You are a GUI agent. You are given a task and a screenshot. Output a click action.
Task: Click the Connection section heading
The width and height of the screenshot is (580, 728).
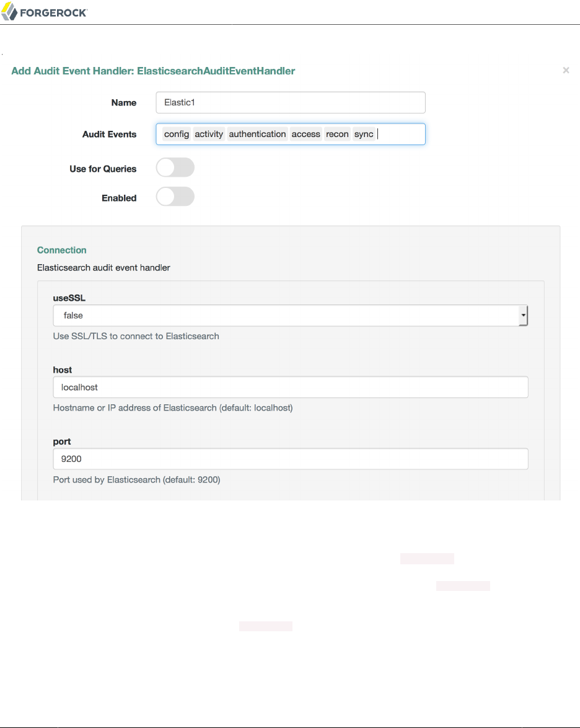(61, 250)
